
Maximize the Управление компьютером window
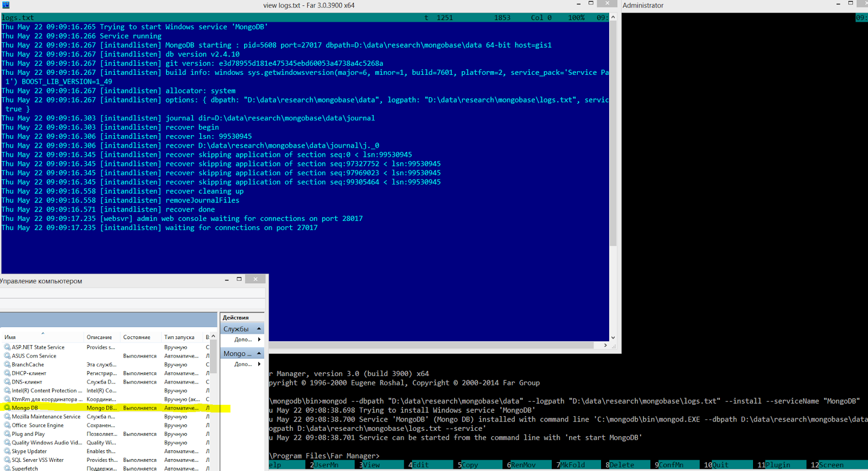click(x=239, y=279)
